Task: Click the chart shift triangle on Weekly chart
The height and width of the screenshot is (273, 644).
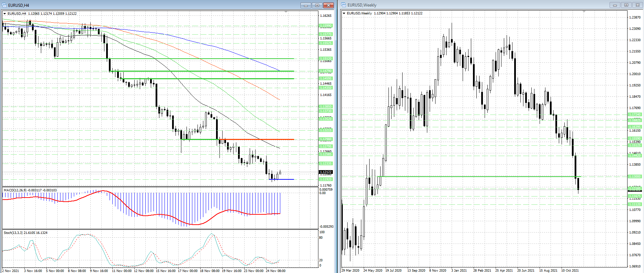Action: (x=584, y=12)
